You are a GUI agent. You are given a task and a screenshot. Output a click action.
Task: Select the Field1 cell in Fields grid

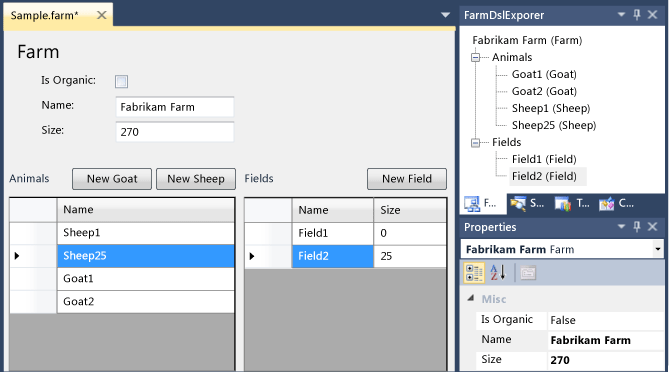click(x=332, y=233)
